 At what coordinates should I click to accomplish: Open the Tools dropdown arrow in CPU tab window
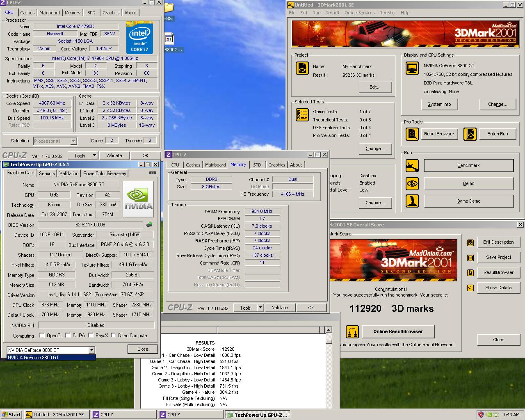pyautogui.click(x=94, y=155)
